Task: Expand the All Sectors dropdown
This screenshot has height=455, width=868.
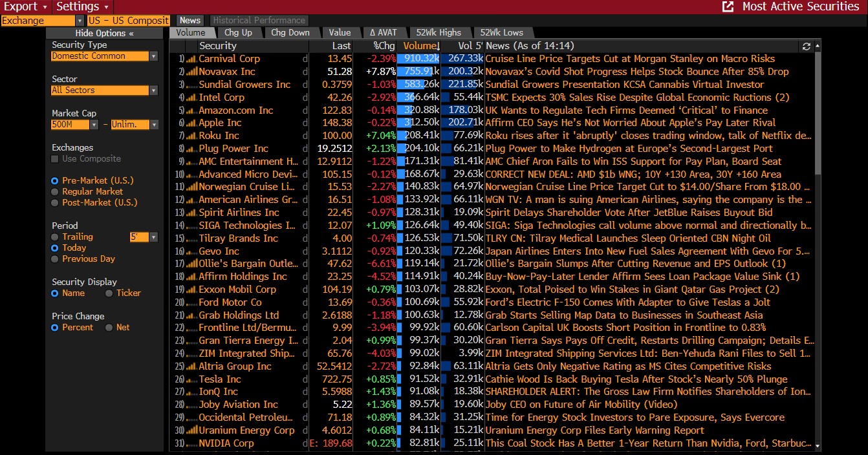Action: click(x=153, y=90)
